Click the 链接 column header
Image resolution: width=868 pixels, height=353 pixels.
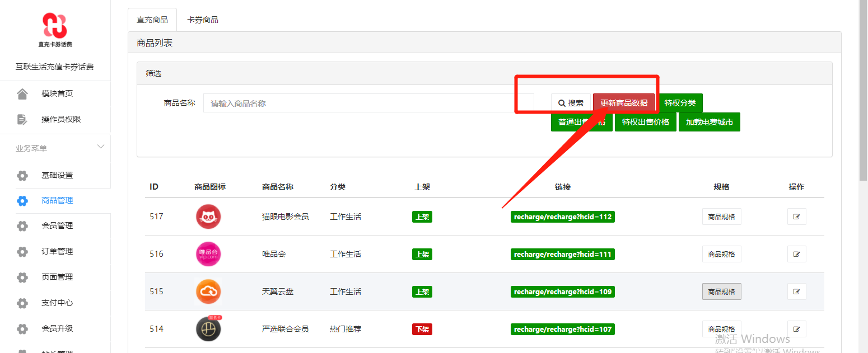click(x=563, y=187)
